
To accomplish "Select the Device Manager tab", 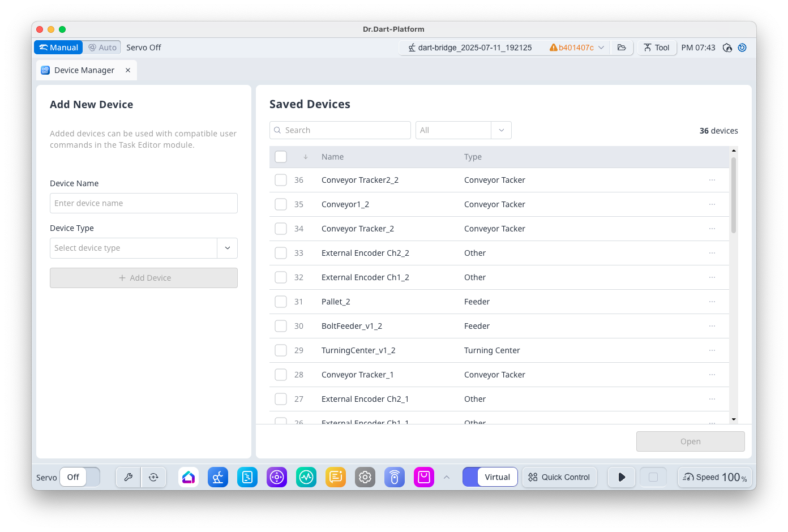I will (84, 70).
